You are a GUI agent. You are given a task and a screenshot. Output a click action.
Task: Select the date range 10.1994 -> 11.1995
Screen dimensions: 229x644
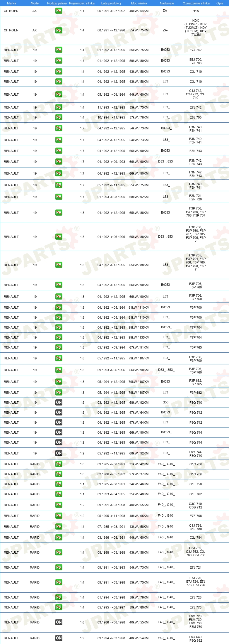111,117
